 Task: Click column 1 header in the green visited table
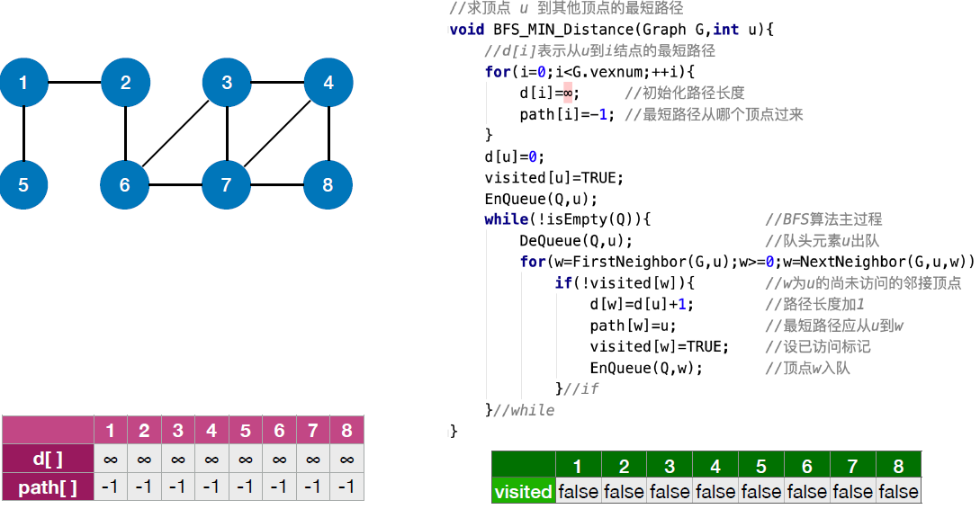578,466
